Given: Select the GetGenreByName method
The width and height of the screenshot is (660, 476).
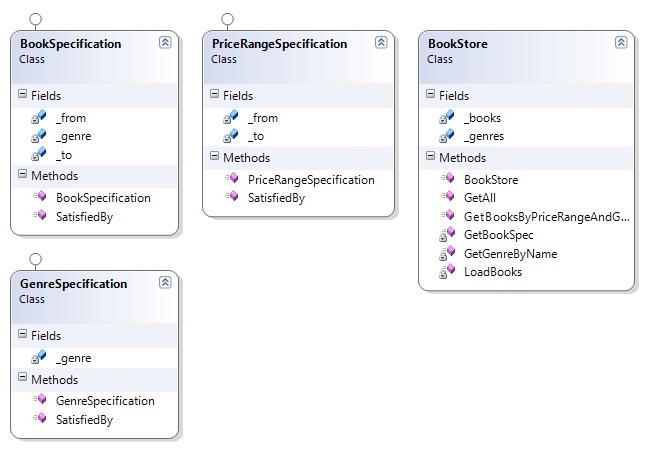Looking at the screenshot, I should 510,254.
